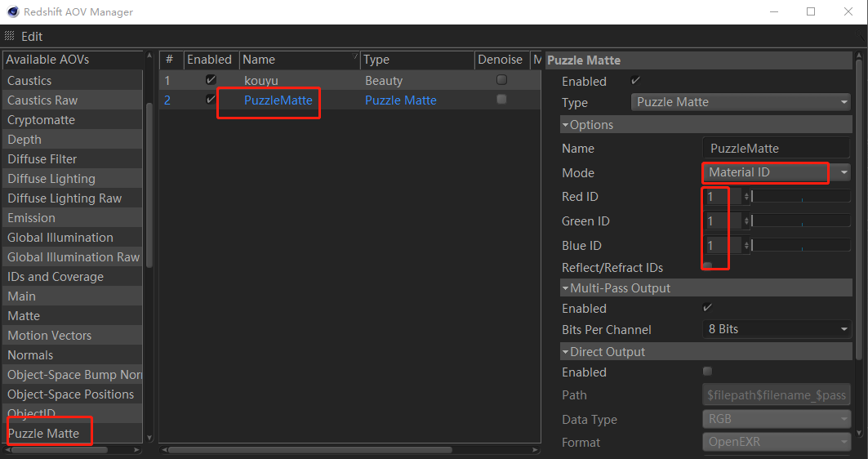Image resolution: width=868 pixels, height=459 pixels.
Task: Click the Redshift app icon in title bar
Action: click(11, 11)
